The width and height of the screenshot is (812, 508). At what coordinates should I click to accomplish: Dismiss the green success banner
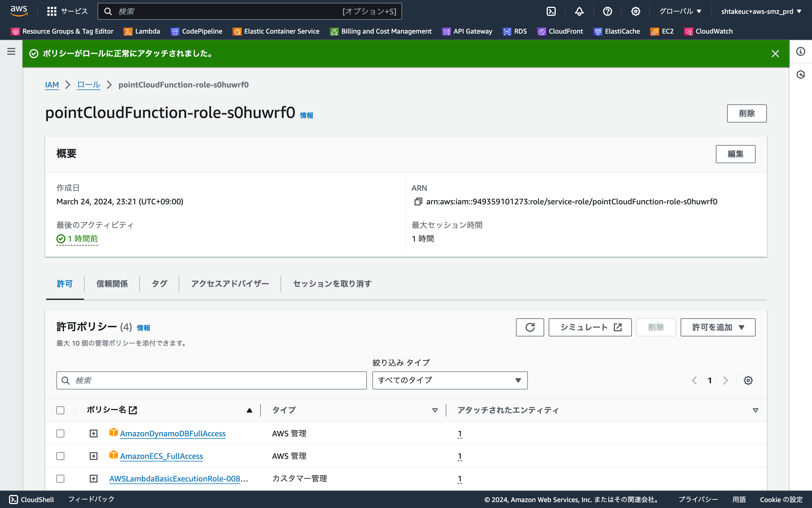point(775,53)
